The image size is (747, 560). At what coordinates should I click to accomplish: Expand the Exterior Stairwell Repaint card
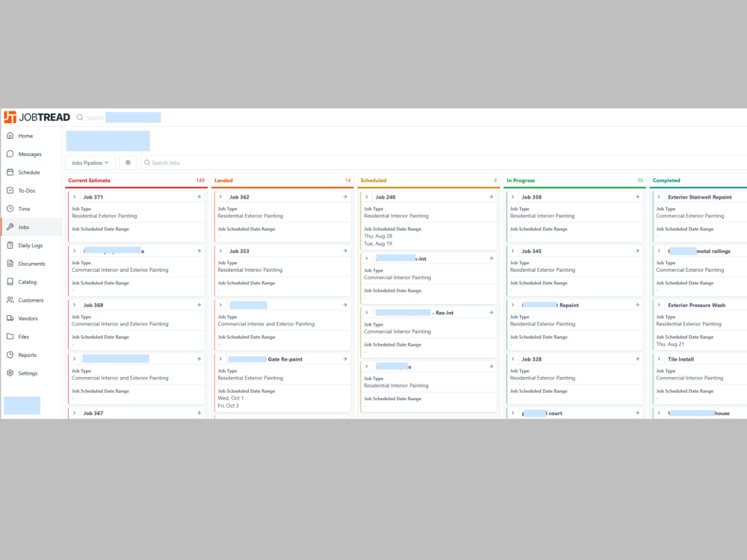click(660, 196)
